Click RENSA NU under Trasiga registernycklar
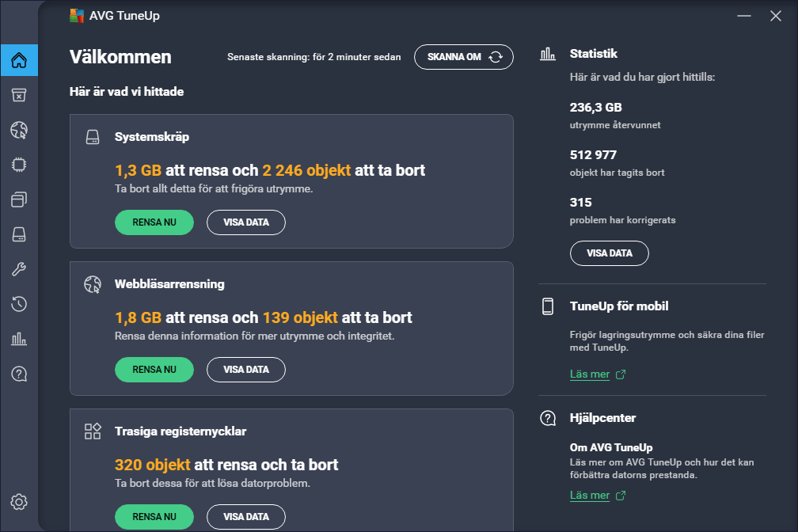The height and width of the screenshot is (532, 798). pos(154,517)
